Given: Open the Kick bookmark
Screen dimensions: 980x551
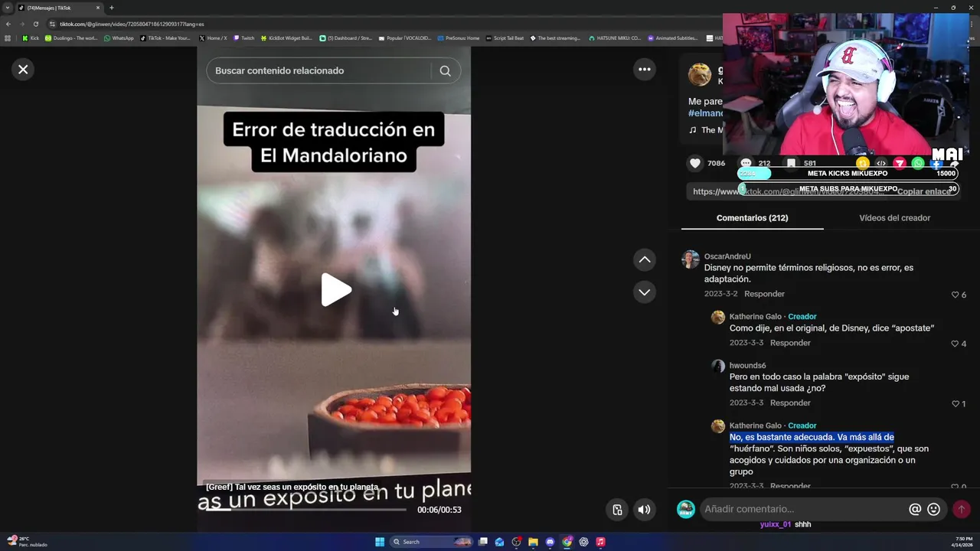Looking at the screenshot, I should point(31,38).
